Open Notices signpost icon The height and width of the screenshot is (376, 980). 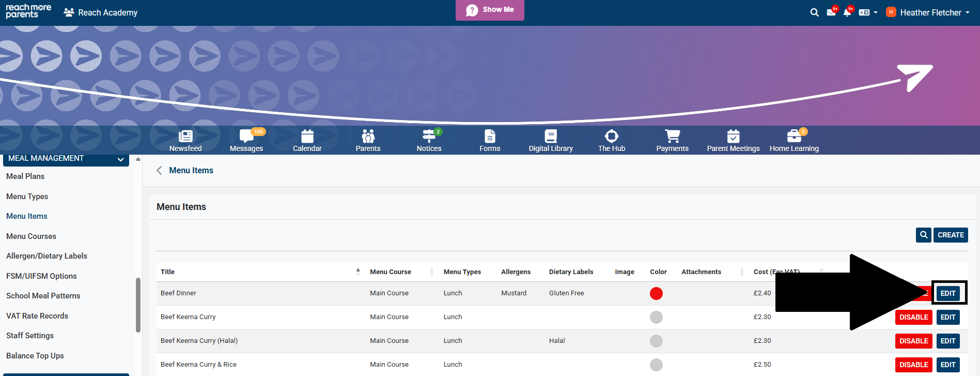429,141
